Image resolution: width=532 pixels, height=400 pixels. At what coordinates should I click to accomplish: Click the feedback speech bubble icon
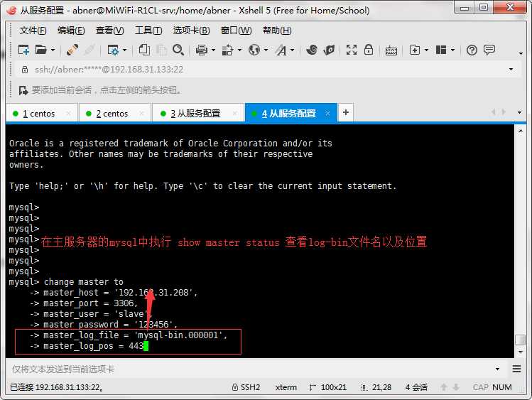coord(489,50)
